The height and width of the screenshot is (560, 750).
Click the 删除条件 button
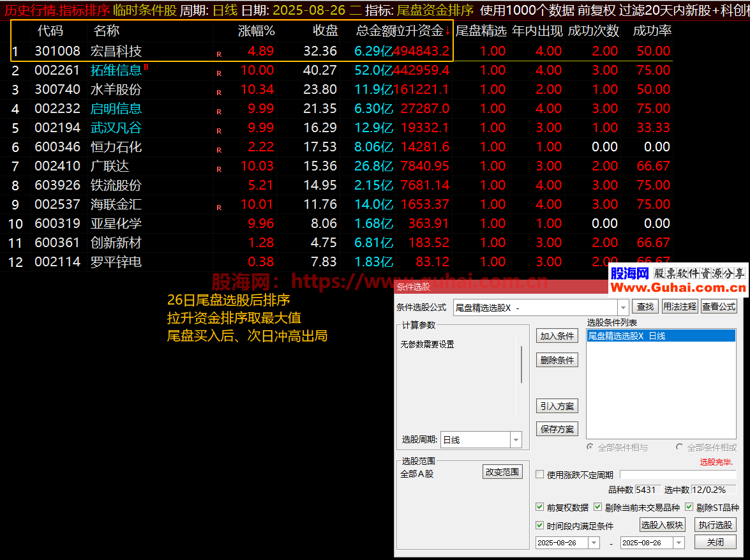557,360
